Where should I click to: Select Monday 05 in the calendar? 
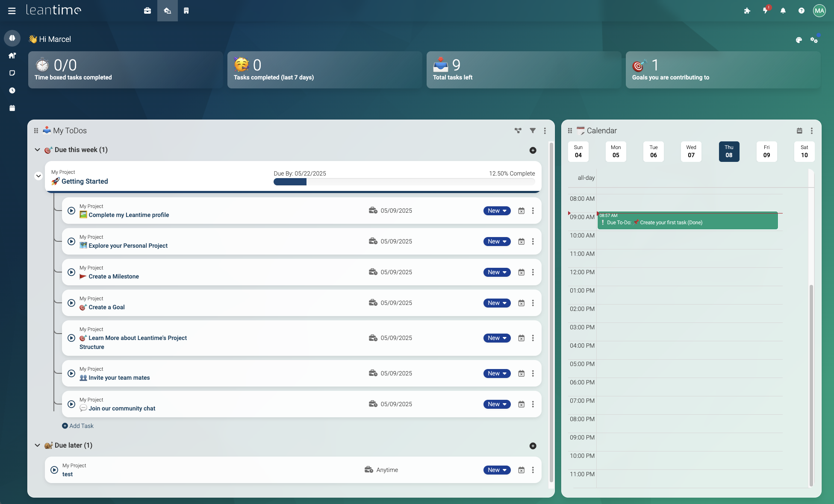616,152
